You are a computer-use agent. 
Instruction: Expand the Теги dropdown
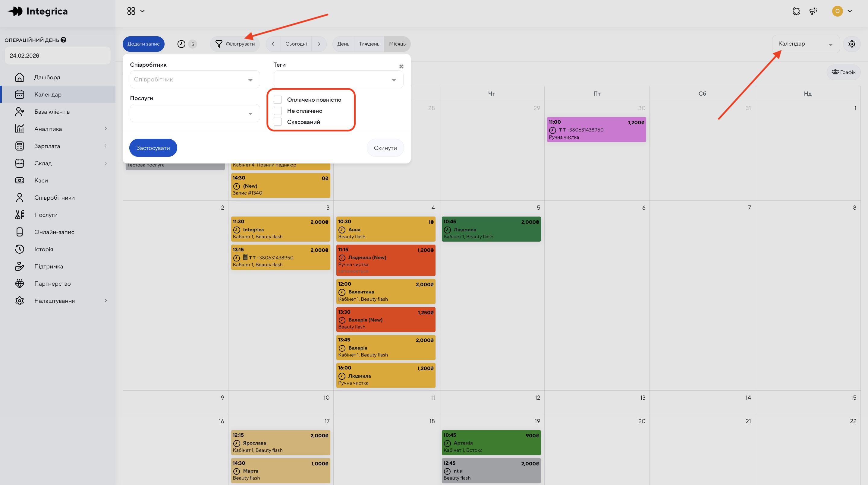(x=338, y=80)
